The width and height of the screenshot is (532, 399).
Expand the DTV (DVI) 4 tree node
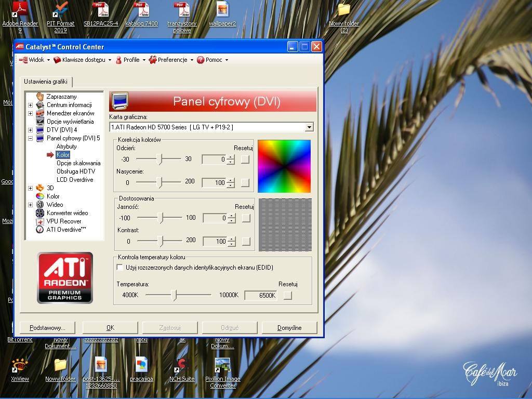pyautogui.click(x=30, y=130)
